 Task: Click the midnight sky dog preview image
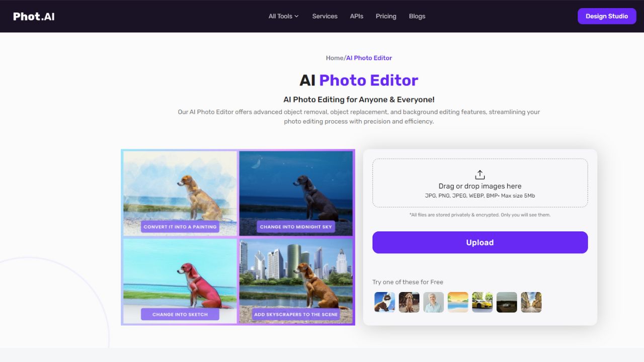click(x=296, y=194)
